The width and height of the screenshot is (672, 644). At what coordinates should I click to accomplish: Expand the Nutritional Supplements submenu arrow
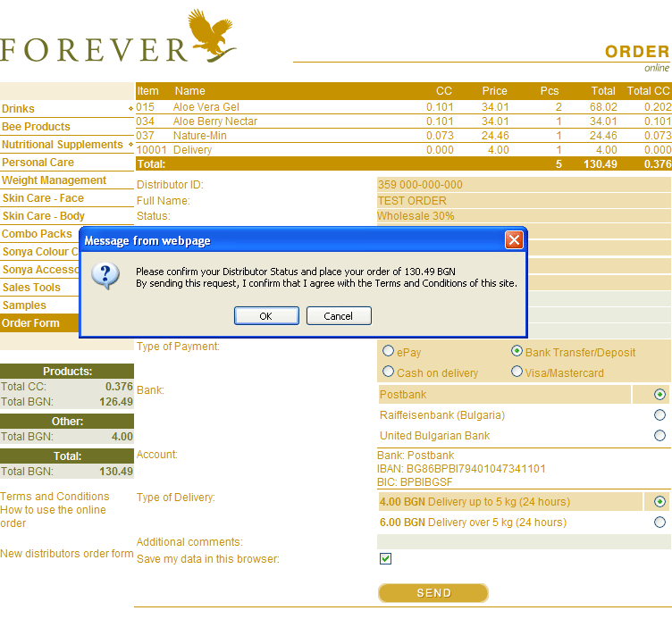pos(130,145)
